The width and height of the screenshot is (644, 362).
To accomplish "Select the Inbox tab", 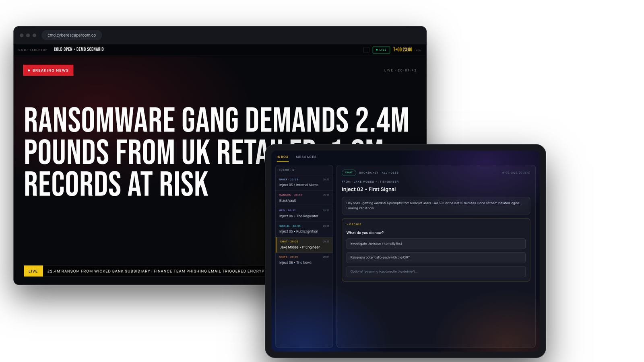I will [283, 157].
